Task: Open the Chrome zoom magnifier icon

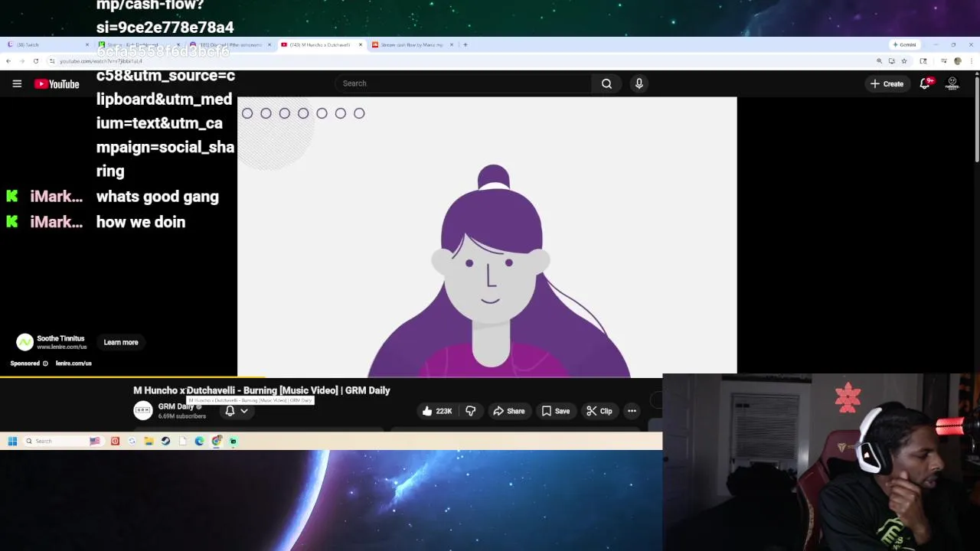Action: tap(879, 61)
